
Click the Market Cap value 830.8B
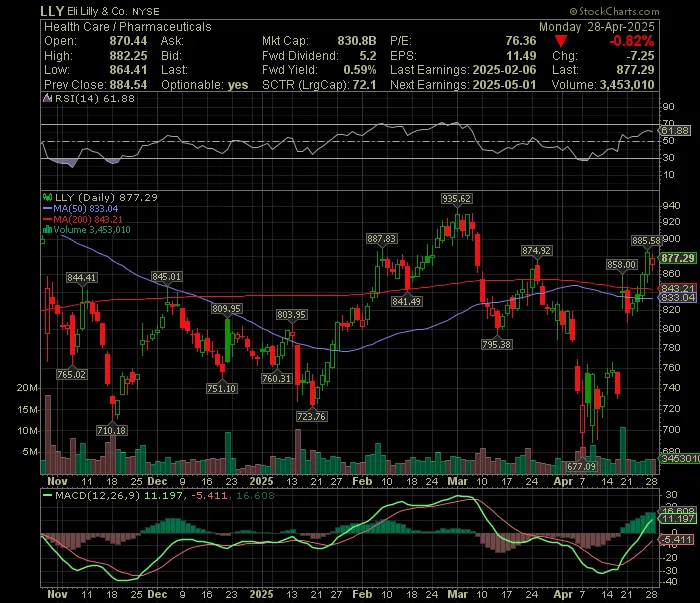pyautogui.click(x=357, y=41)
